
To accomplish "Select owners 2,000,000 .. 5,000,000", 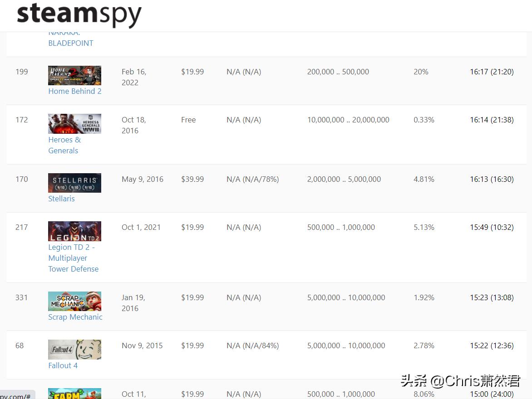I will point(344,180).
